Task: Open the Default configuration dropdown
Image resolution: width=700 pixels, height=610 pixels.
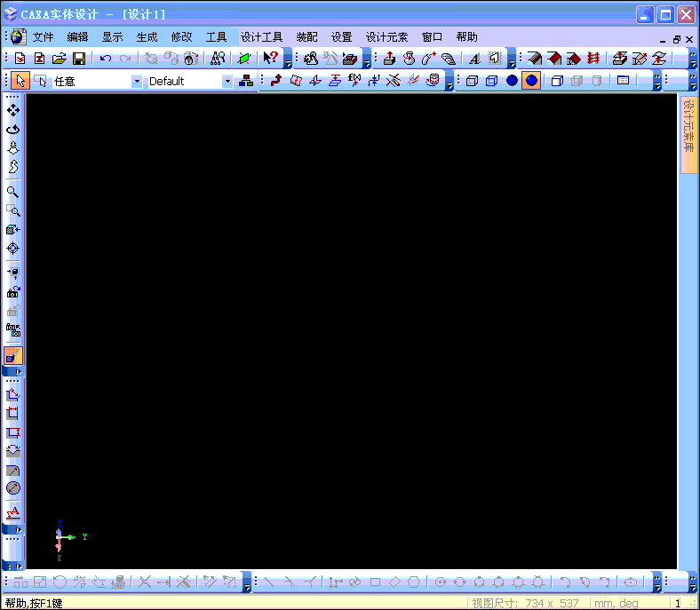Action: [227, 81]
